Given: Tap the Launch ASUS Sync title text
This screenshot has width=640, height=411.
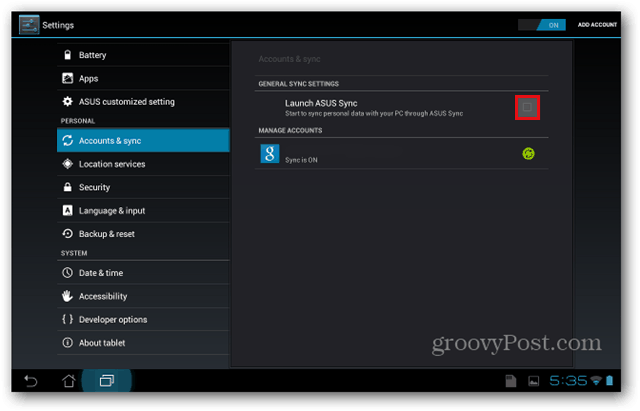Looking at the screenshot, I should click(x=321, y=103).
